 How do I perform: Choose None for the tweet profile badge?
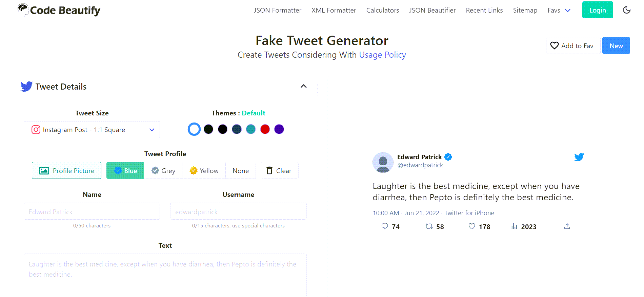point(241,170)
